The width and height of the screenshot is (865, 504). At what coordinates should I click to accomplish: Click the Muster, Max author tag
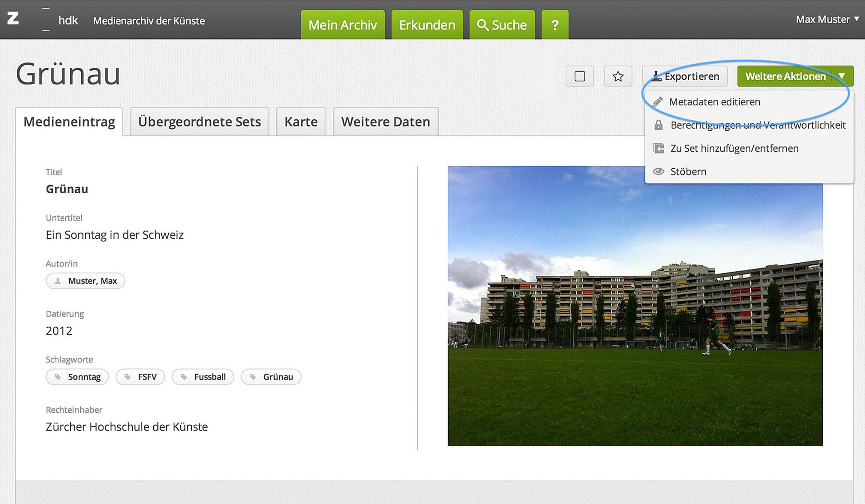(86, 281)
